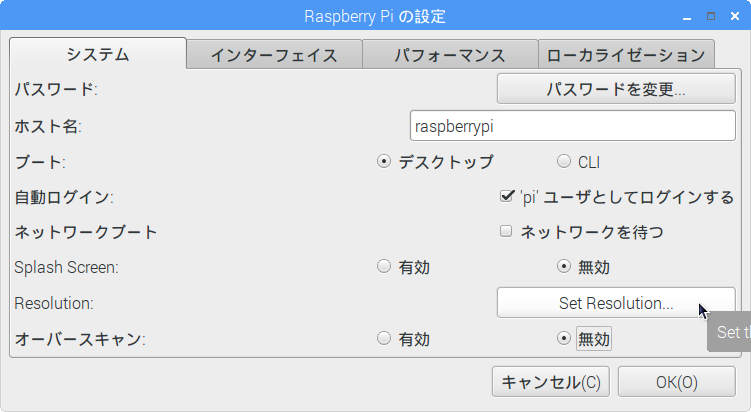The width and height of the screenshot is (751, 412).
Task: Click the パスワードを変更... button
Action: (616, 89)
